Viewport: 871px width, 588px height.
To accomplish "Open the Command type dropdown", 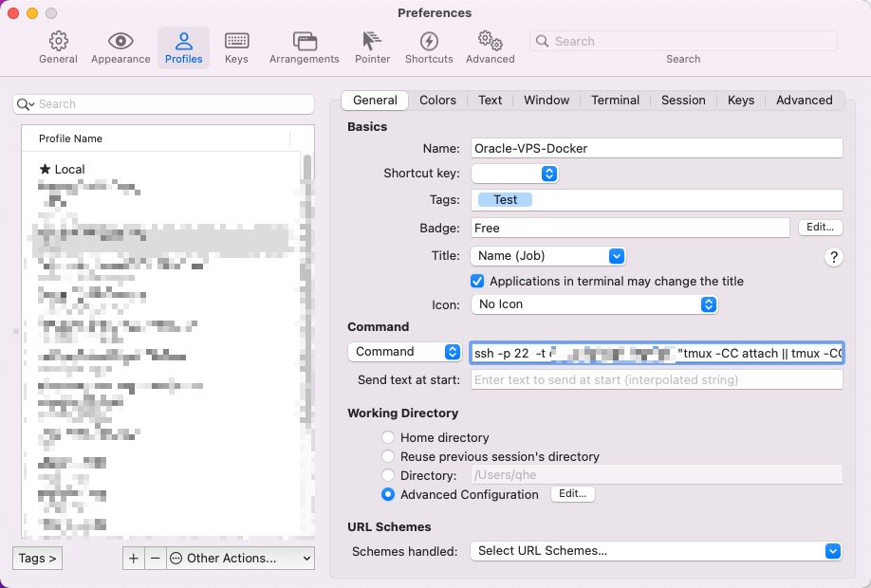I will click(x=404, y=352).
